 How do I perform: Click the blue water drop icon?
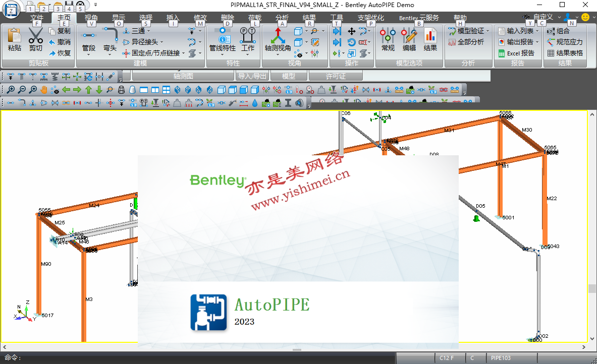click(255, 103)
